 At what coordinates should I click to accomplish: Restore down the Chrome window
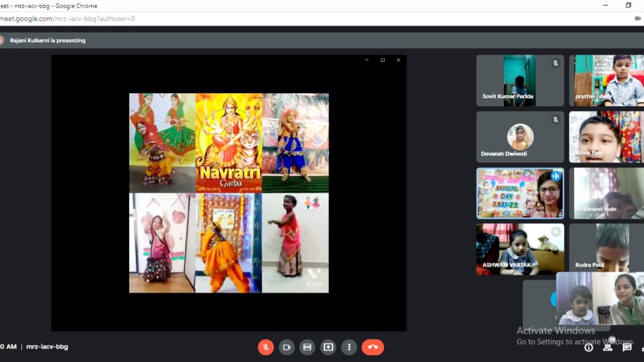tap(628, 5)
